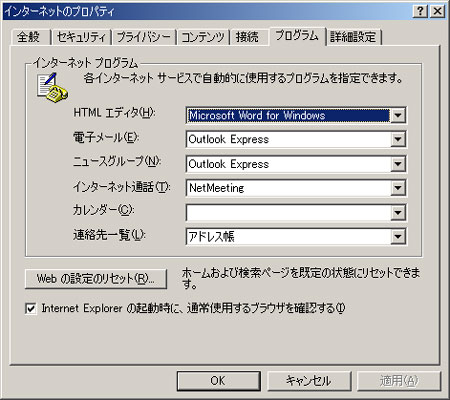Expand the カレンダー dropdown arrow
The height and width of the screenshot is (400, 450).
[398, 213]
